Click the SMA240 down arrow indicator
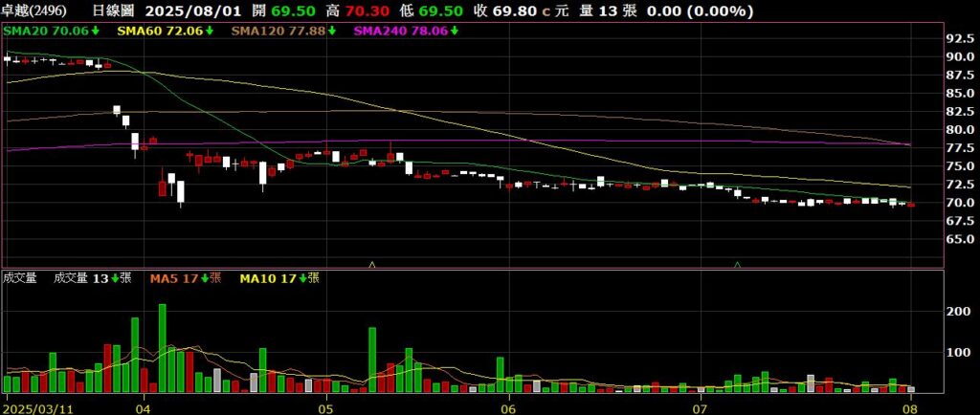Viewport: 980px width, 415px height. 455,31
